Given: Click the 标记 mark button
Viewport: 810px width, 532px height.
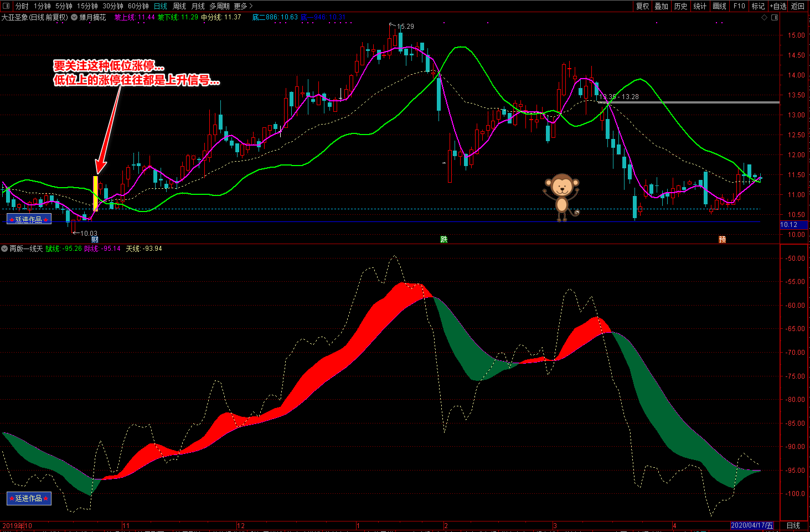Looking at the screenshot, I should (758, 6).
